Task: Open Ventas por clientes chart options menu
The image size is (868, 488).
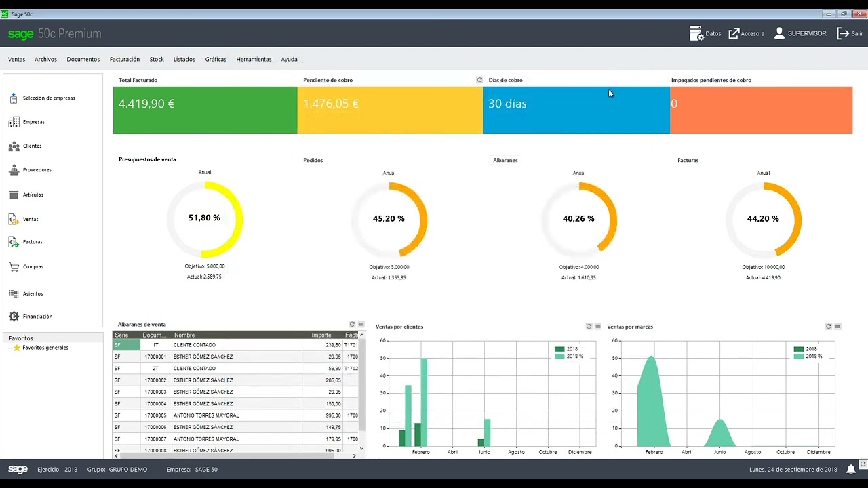Action: 597,327
